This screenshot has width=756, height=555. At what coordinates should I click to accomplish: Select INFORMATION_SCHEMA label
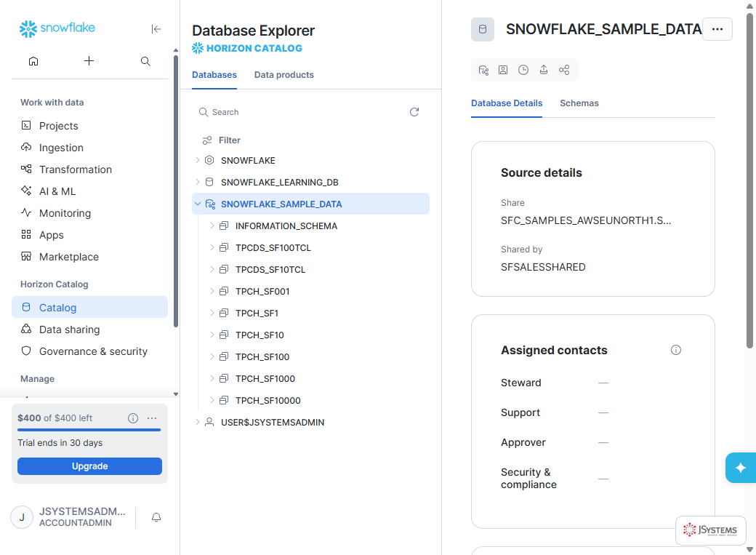286,226
